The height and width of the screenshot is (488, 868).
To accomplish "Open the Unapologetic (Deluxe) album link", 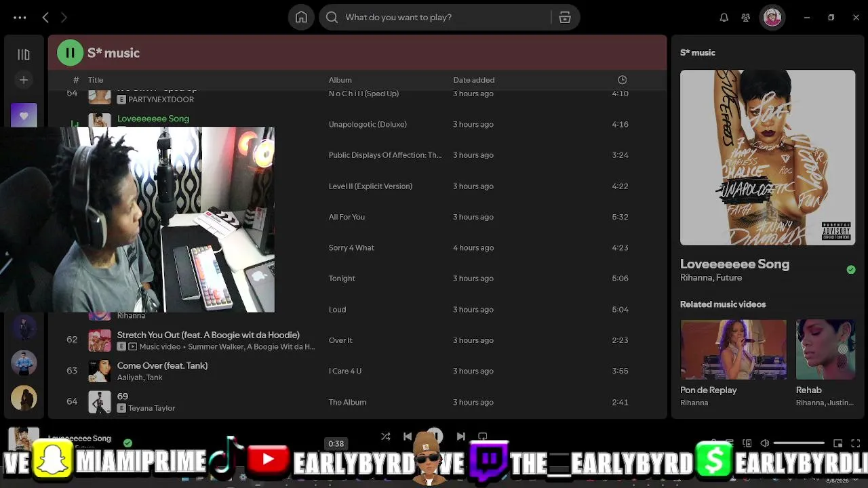I will [368, 125].
